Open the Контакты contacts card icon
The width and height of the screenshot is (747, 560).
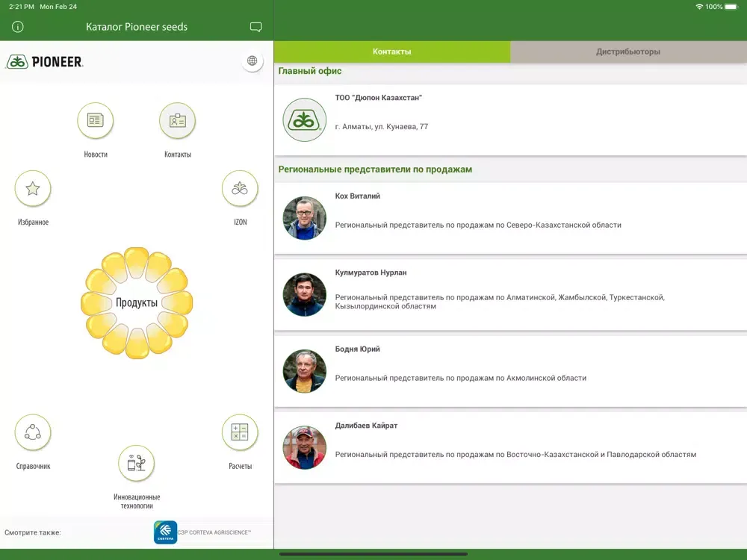177,120
